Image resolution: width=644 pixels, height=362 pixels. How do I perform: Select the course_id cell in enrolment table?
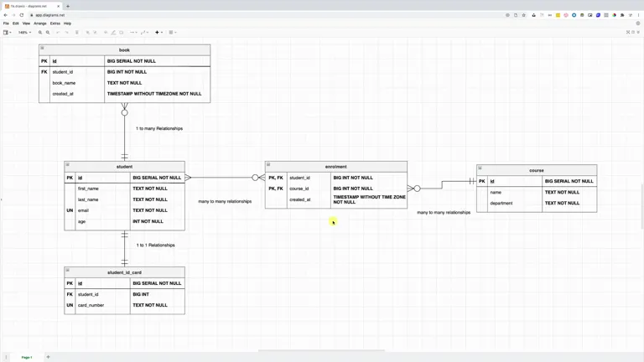(309, 189)
